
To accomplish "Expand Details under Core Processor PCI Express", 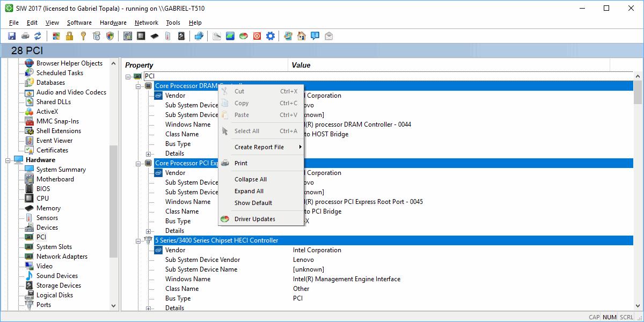I will (149, 231).
